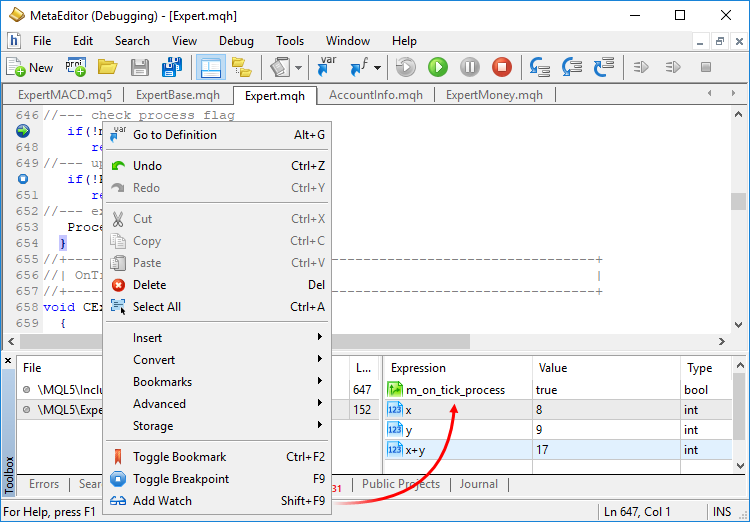Click the Compile toolbar icon
The image size is (750, 522).
tap(280, 67)
